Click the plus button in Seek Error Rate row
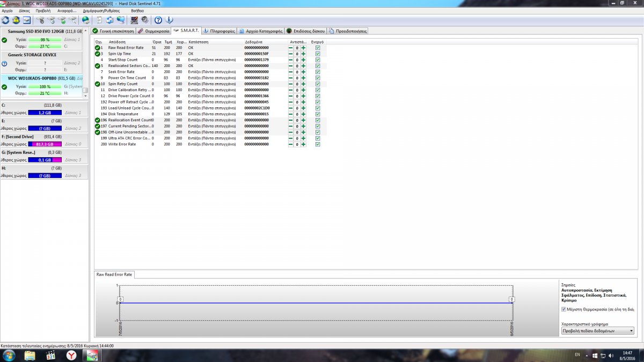 303,72
